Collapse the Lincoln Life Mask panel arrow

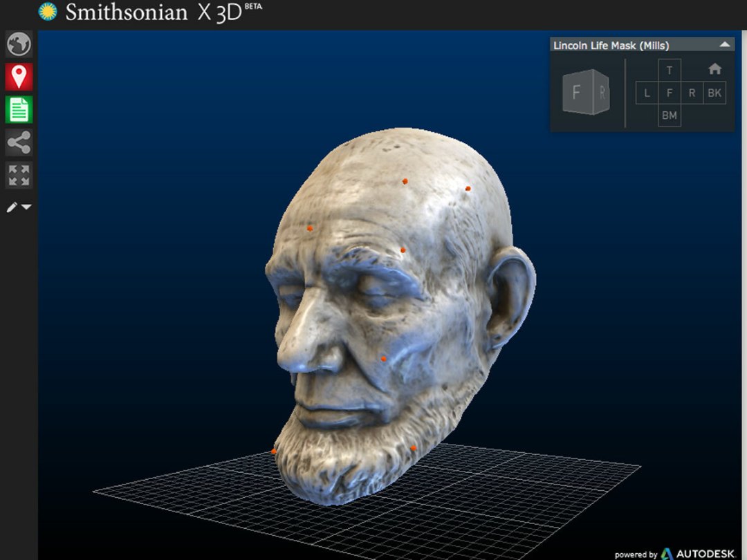725,45
